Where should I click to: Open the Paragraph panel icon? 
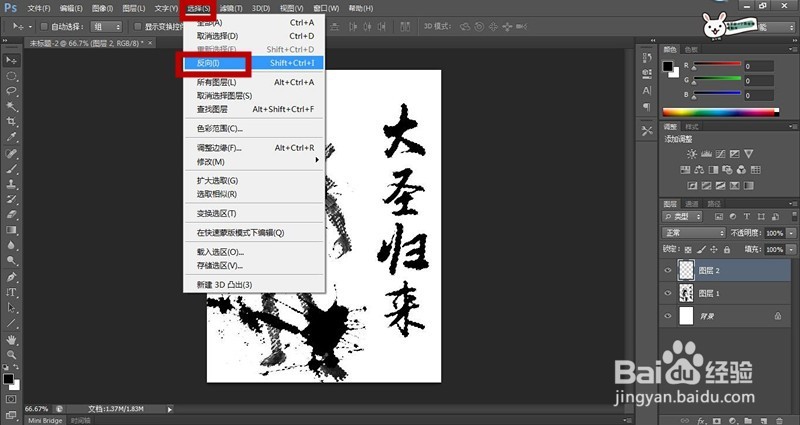(647, 107)
